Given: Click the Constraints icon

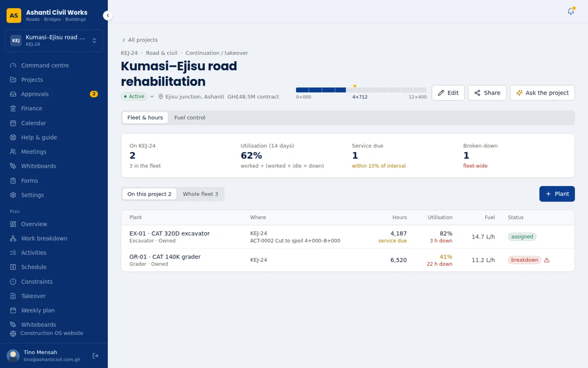Looking at the screenshot, I should point(13,282).
